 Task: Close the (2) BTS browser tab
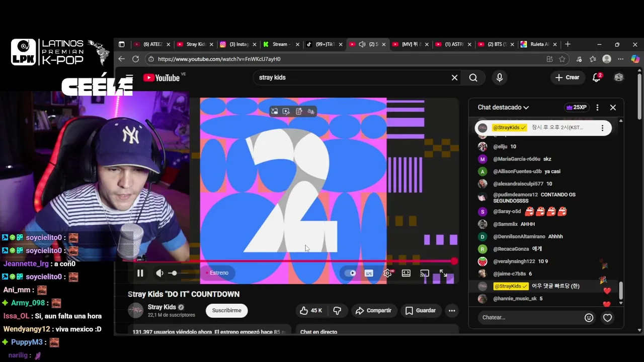coord(513,44)
